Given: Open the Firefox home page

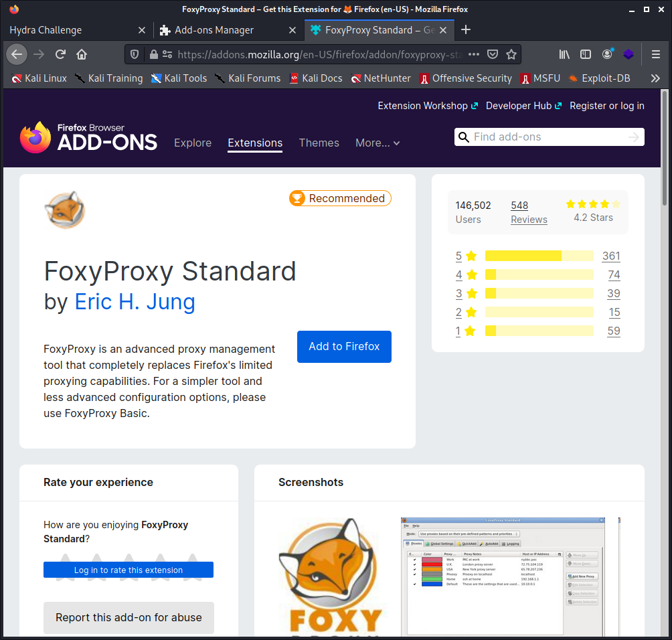Looking at the screenshot, I should (82, 54).
